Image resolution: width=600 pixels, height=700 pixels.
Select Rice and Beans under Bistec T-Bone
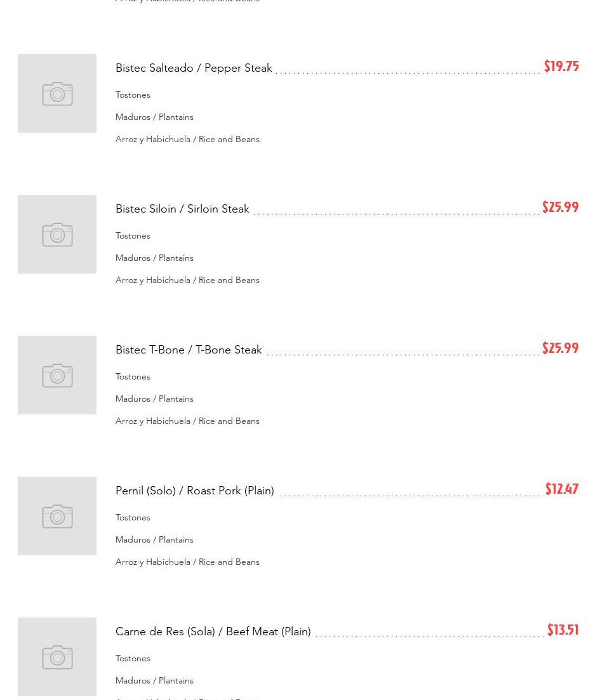pyautogui.click(x=187, y=421)
